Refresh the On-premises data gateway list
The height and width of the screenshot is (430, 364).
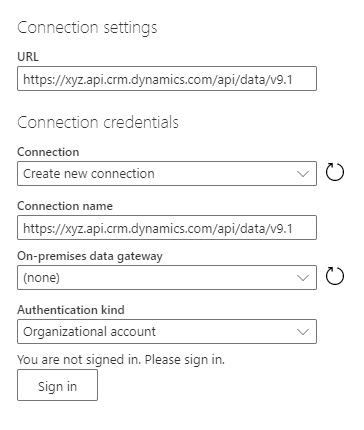click(335, 276)
